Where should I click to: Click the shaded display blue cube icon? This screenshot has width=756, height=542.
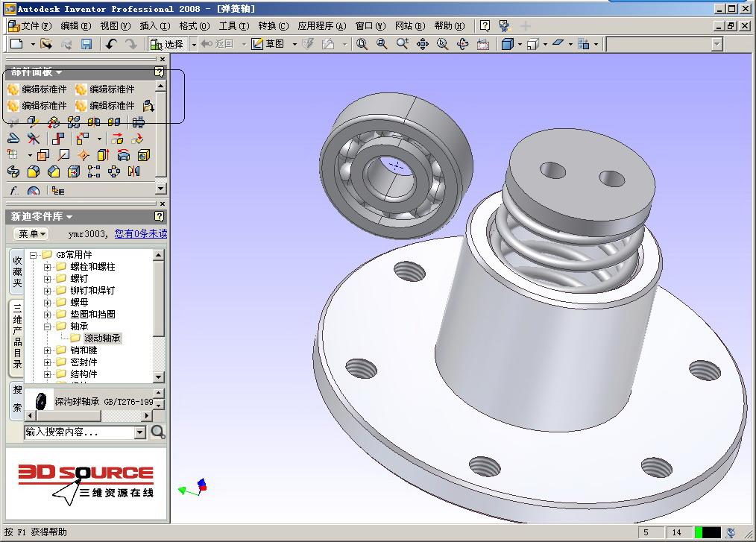point(507,45)
